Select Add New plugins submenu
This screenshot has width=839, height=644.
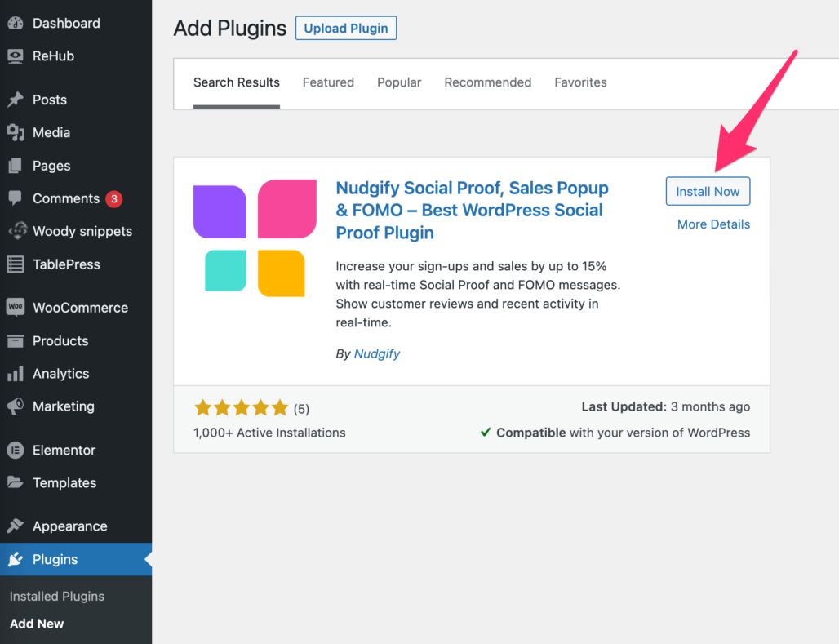(x=37, y=624)
